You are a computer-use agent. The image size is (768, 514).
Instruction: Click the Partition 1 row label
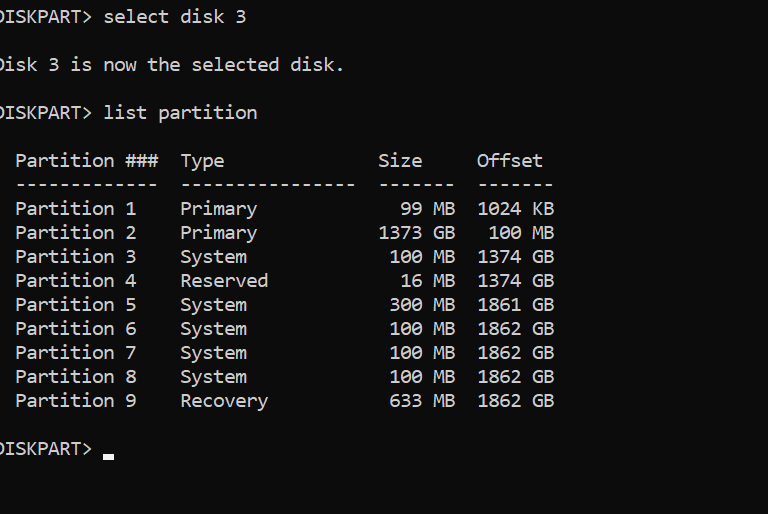coord(76,208)
